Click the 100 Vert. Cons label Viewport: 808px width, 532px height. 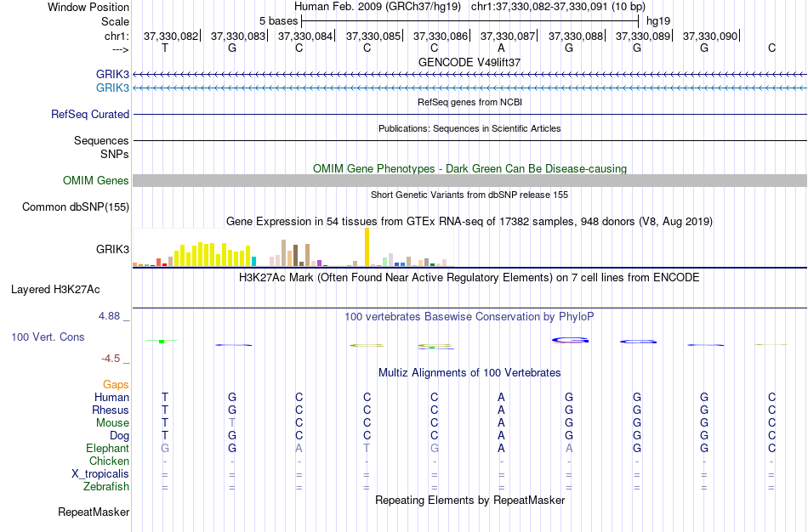(x=48, y=337)
